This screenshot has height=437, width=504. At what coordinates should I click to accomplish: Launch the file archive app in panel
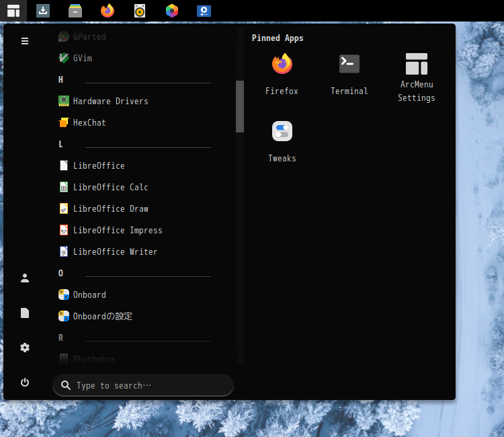click(x=75, y=11)
